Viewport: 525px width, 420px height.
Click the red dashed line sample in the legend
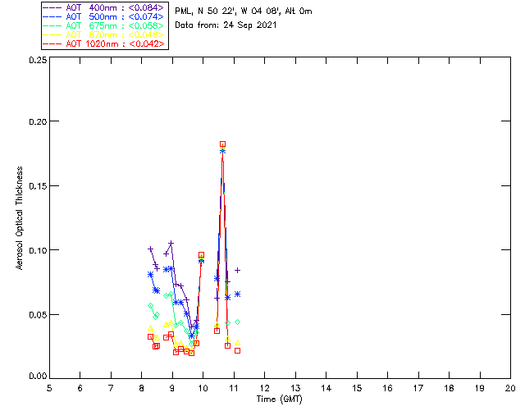coord(52,43)
